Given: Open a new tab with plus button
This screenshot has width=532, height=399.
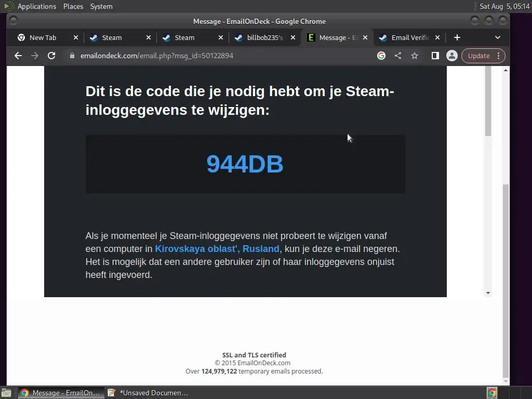Looking at the screenshot, I should pyautogui.click(x=457, y=37).
